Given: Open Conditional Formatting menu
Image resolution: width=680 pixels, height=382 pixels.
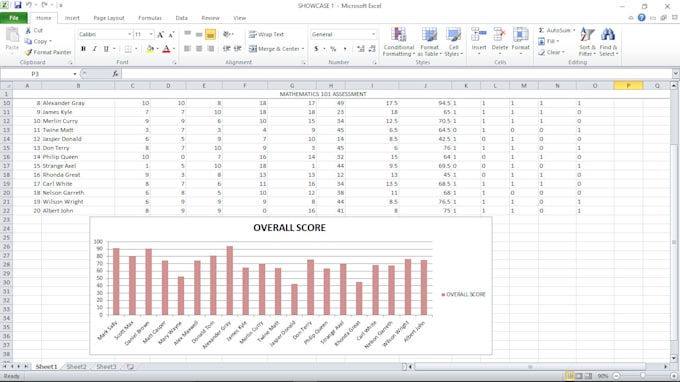Looking at the screenshot, I should tap(399, 42).
